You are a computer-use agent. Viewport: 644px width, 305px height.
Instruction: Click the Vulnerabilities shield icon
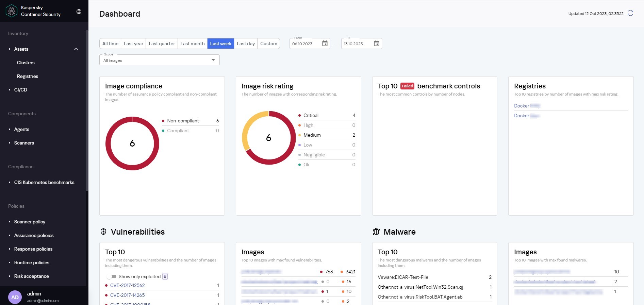(x=103, y=232)
